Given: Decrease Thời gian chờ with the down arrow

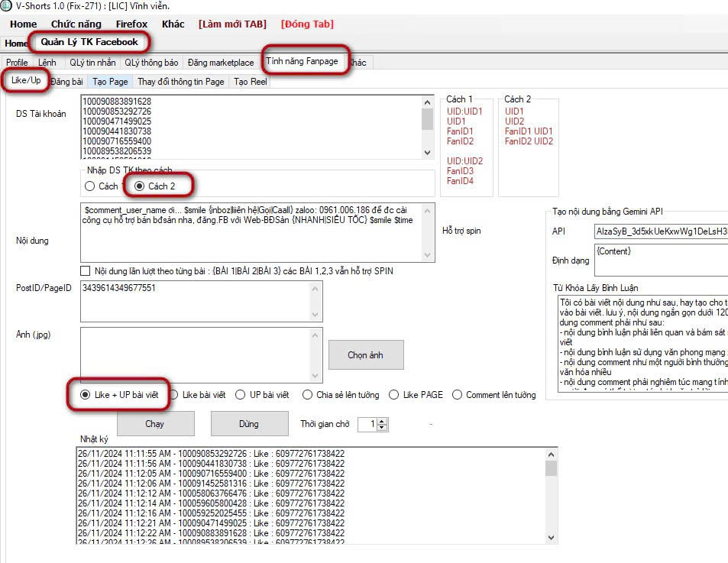Looking at the screenshot, I should tap(382, 427).
